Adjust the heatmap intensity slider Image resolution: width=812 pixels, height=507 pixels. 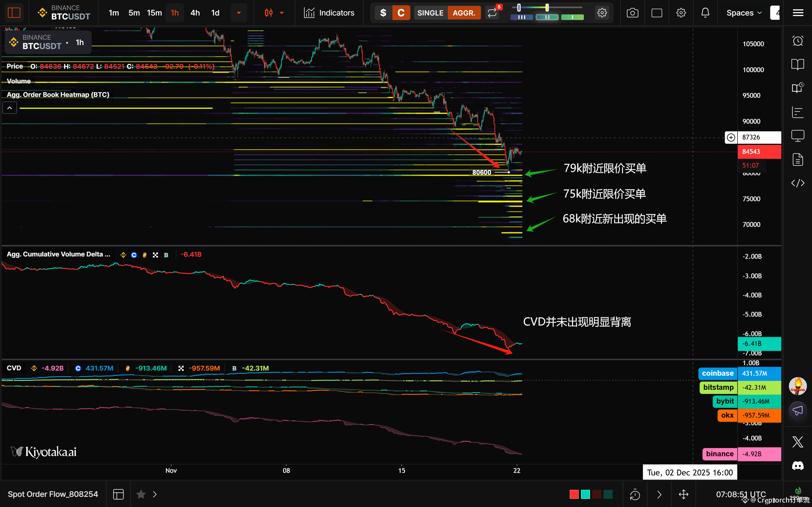pyautogui.click(x=547, y=7)
